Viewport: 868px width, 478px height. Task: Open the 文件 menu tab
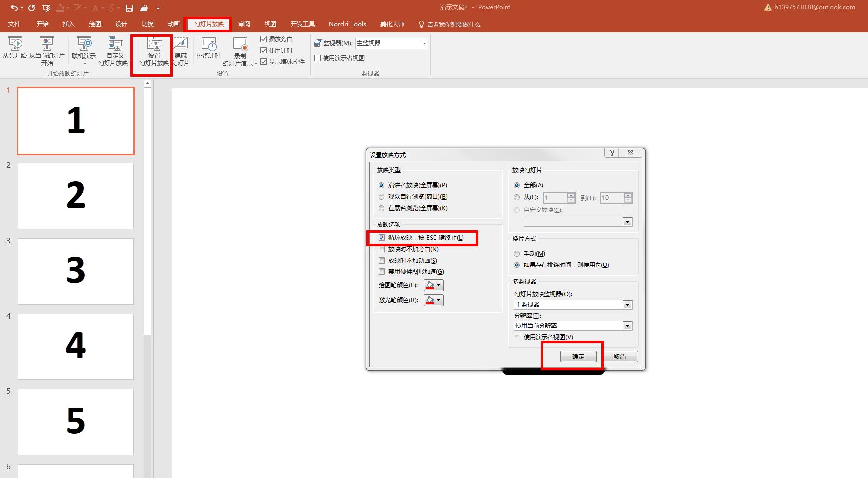coord(14,24)
